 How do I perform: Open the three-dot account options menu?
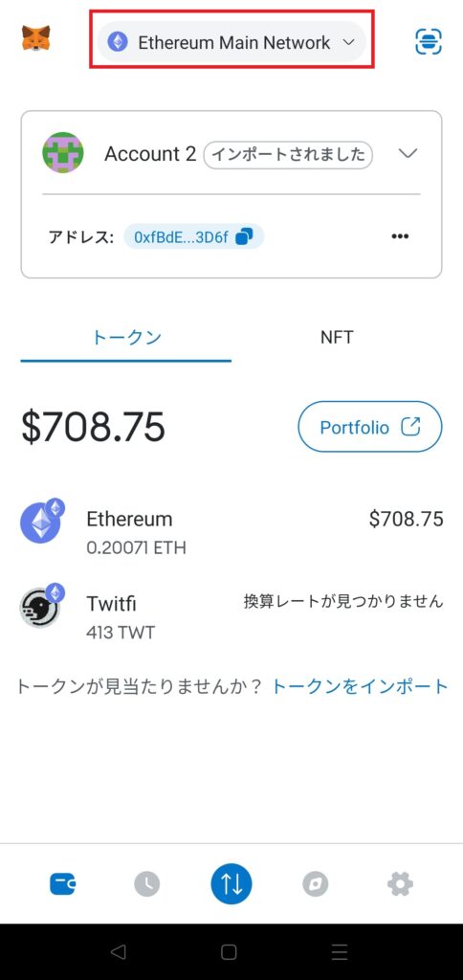tap(400, 236)
